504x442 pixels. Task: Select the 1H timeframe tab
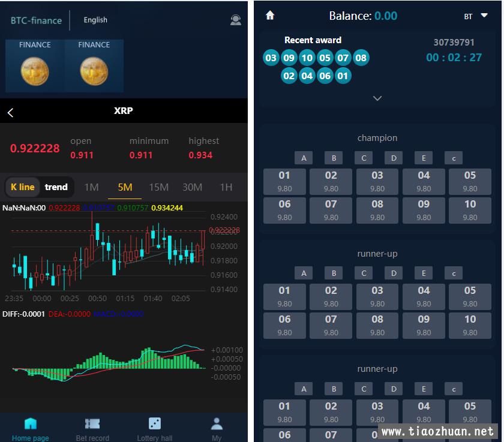[226, 187]
